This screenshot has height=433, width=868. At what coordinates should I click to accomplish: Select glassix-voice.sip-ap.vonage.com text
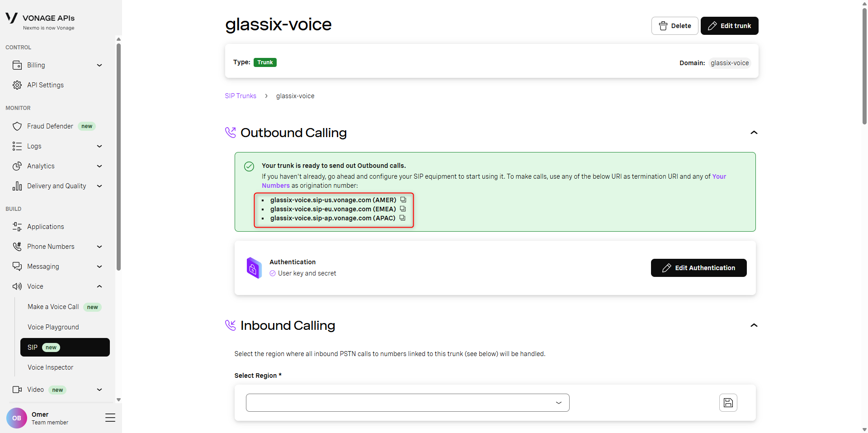pos(321,218)
